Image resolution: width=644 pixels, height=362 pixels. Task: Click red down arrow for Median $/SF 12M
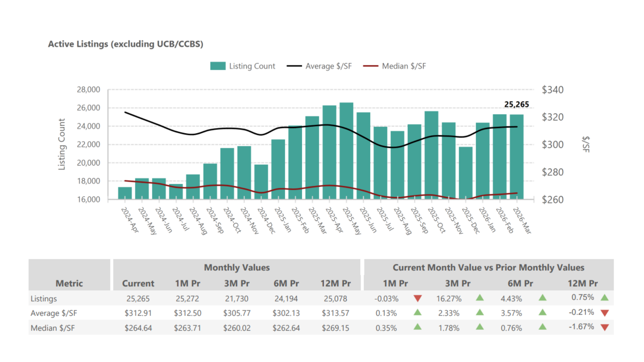[x=605, y=328]
